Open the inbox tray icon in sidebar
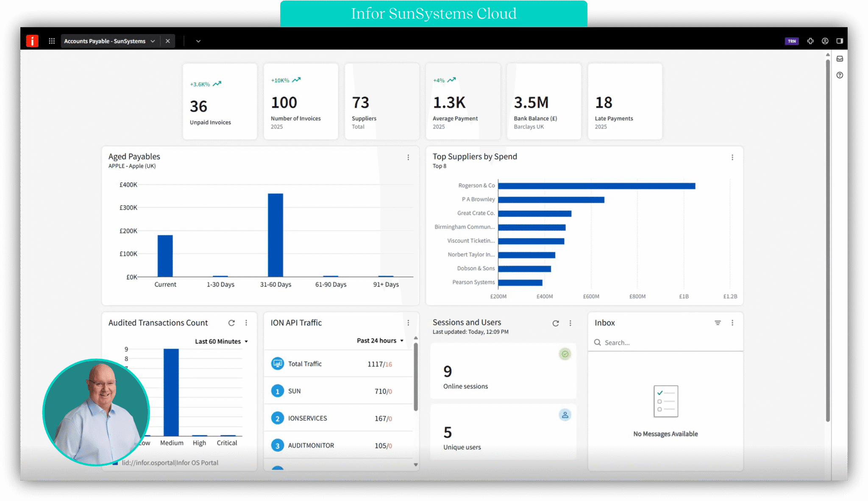 point(840,59)
